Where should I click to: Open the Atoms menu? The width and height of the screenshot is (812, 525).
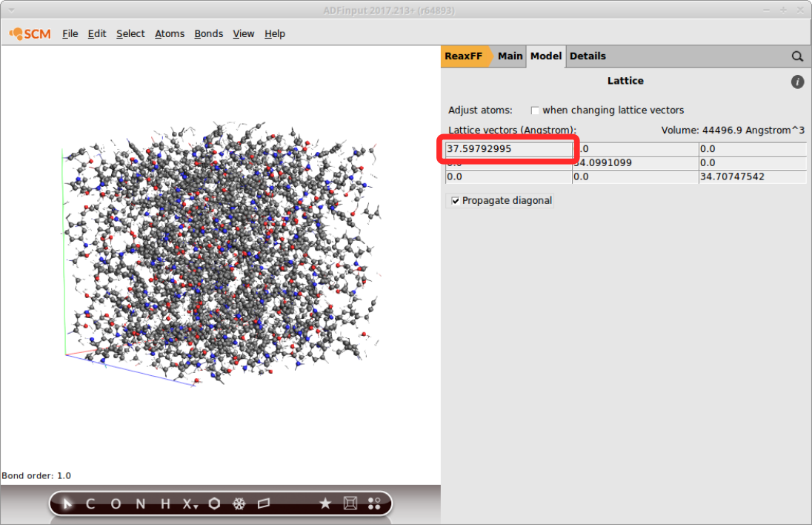pos(170,34)
